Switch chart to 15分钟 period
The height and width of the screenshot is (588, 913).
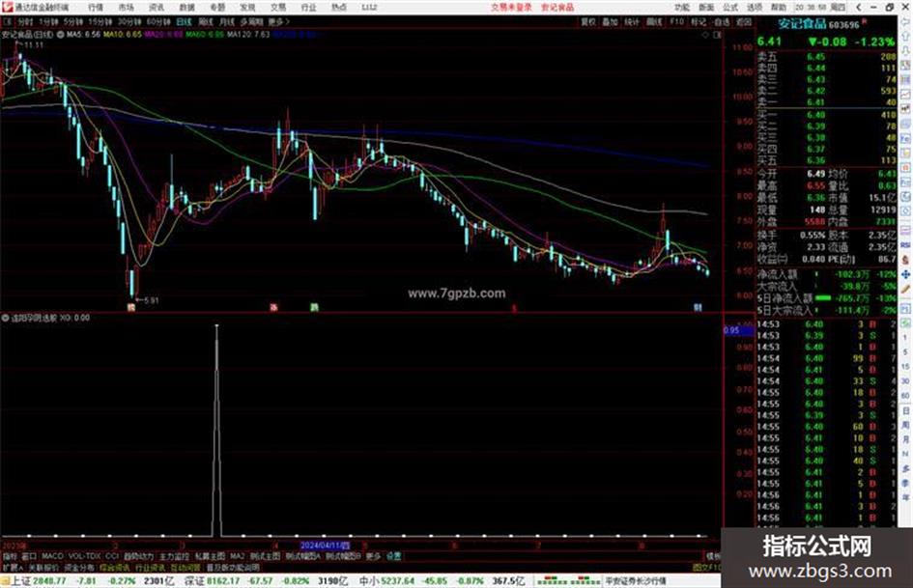pyautogui.click(x=100, y=22)
